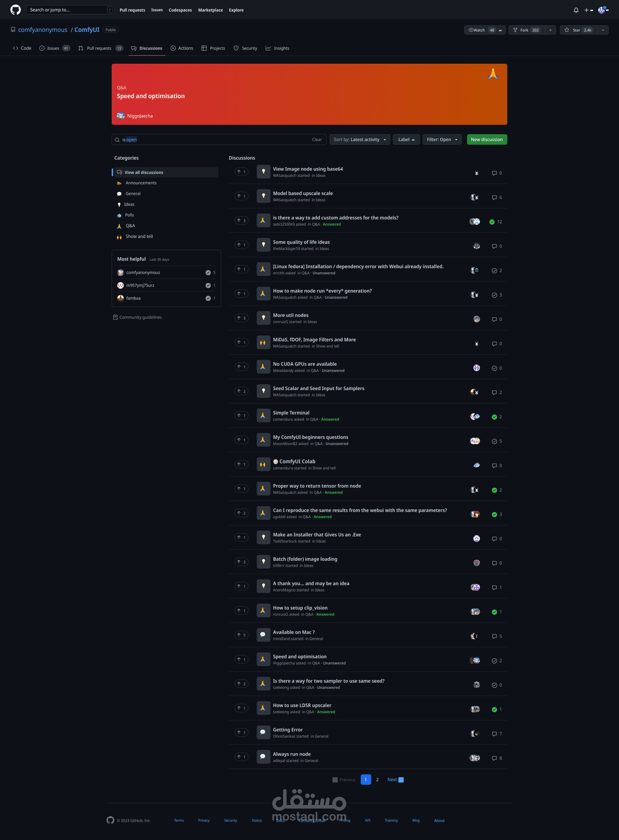This screenshot has width=619, height=840.
Task: Click General icon beside Getting Error
Action: [x=263, y=732]
